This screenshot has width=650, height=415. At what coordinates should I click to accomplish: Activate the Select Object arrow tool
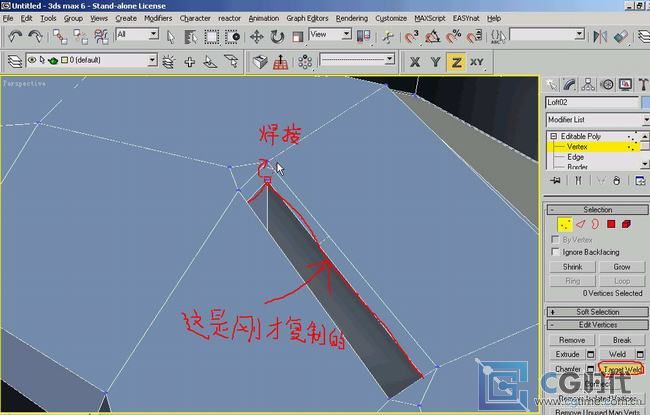[x=170, y=36]
